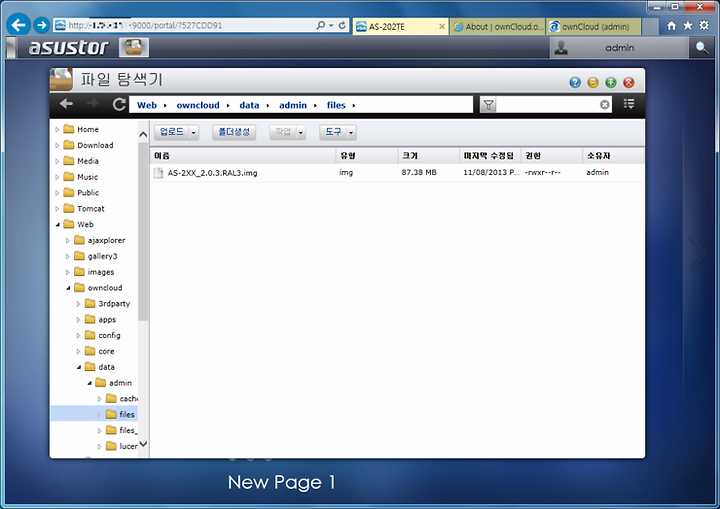Viewport: 720px width, 509px height.
Task: Collapse the Web folder tree node
Action: (x=58, y=225)
